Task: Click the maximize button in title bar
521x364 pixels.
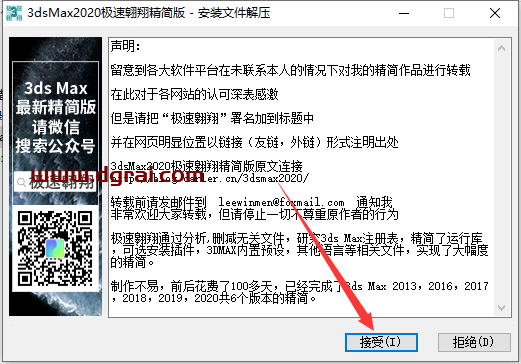Action: 449,13
